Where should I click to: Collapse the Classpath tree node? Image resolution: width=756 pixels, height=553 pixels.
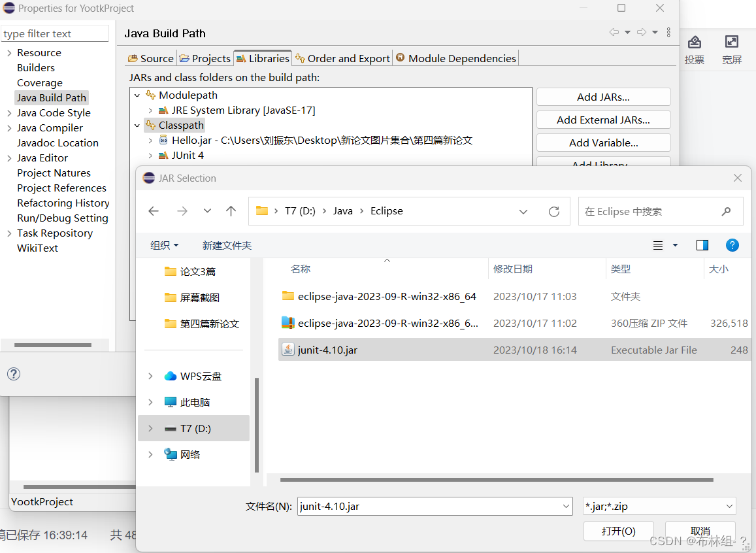coord(137,125)
